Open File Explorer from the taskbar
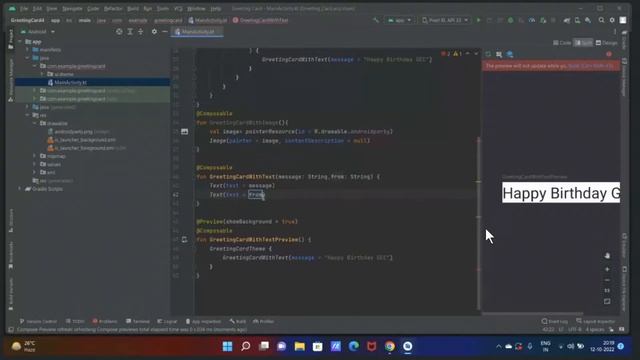 (x=300, y=347)
